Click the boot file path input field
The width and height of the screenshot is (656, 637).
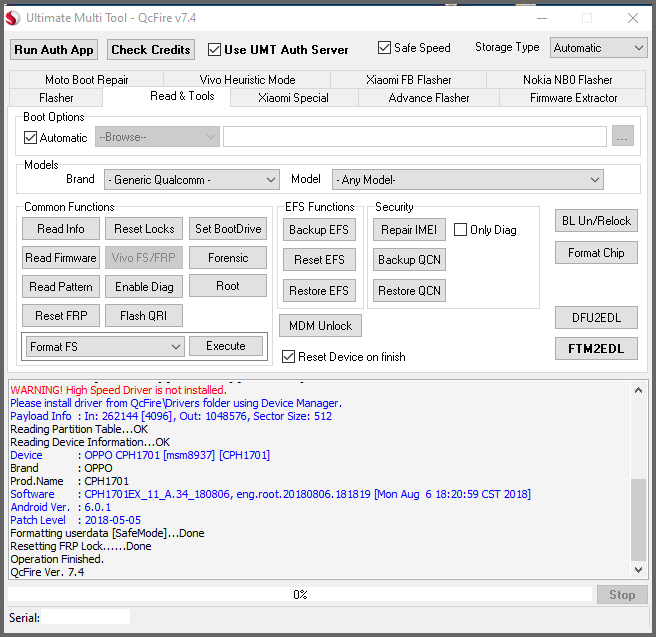point(415,137)
